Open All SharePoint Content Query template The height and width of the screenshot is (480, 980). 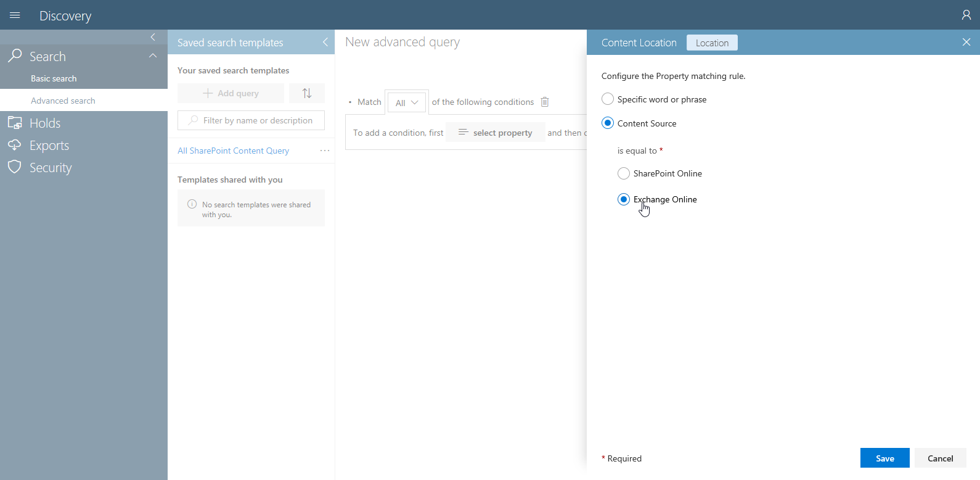coord(234,151)
